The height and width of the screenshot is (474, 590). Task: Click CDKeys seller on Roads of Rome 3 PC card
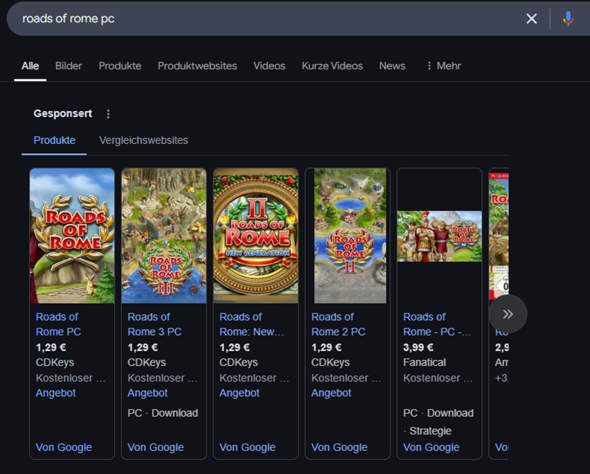click(x=147, y=362)
